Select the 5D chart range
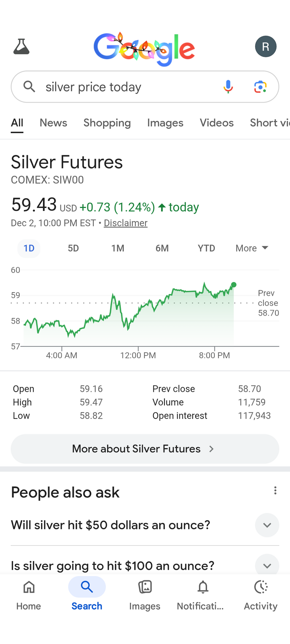The height and width of the screenshot is (644, 290). pos(73,248)
